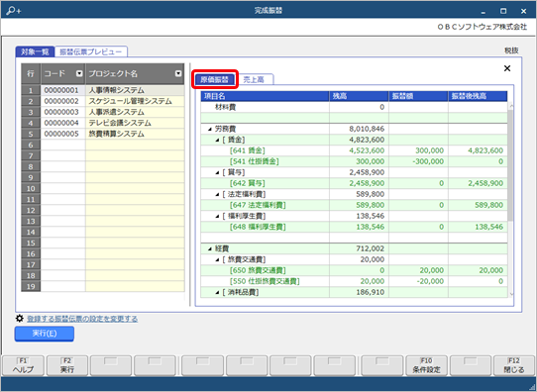Click the [641 賃金] account row

(x=354, y=150)
